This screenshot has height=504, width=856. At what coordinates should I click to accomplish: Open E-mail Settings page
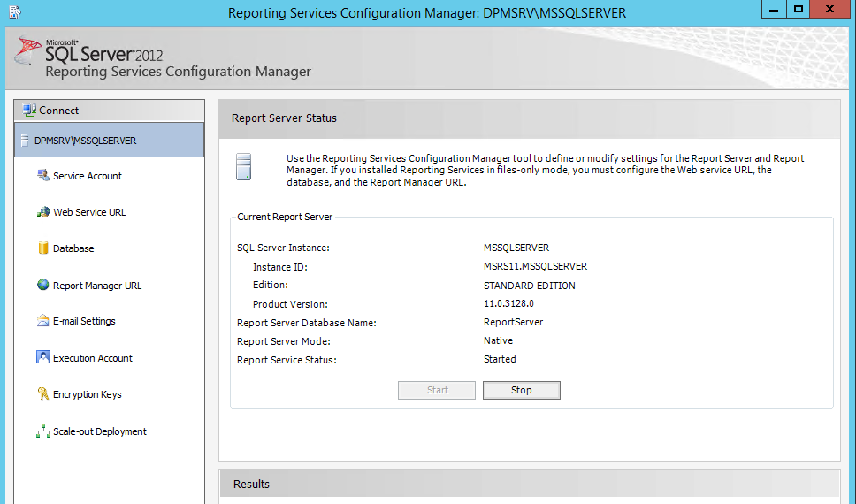click(84, 321)
